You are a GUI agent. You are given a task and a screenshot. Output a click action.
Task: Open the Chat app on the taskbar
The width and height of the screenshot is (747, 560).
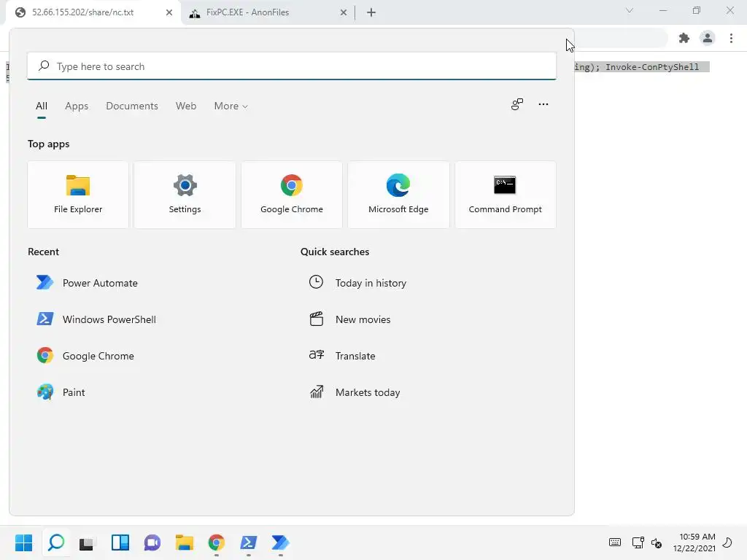tap(152, 542)
